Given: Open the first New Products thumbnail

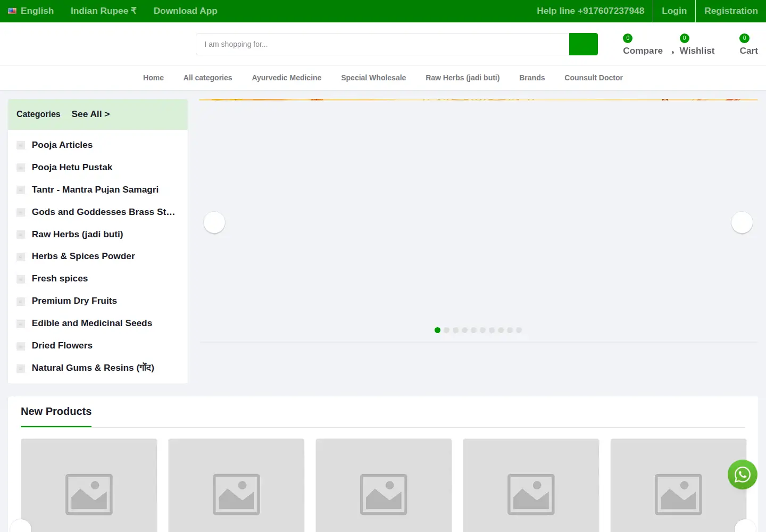Looking at the screenshot, I should point(89,485).
